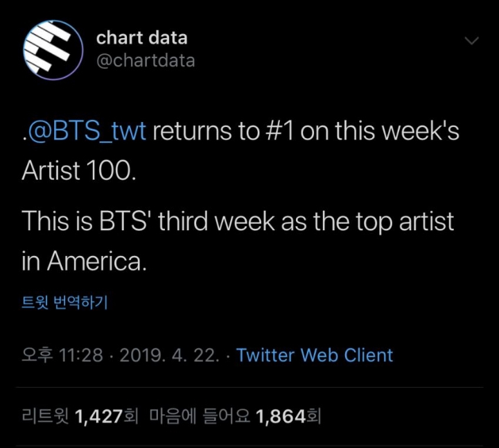View the 1,427 retweets number
The image size is (499, 448).
[98, 416]
